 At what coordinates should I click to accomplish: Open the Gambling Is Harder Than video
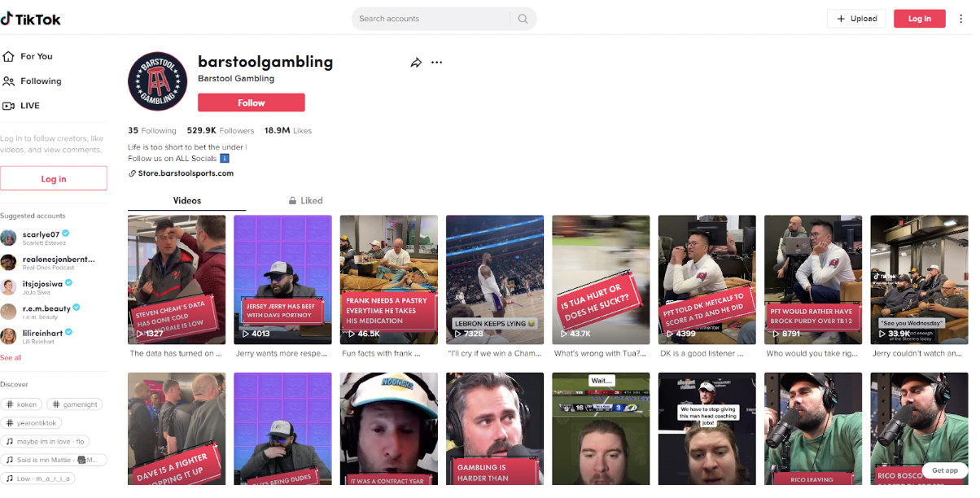[495, 429]
